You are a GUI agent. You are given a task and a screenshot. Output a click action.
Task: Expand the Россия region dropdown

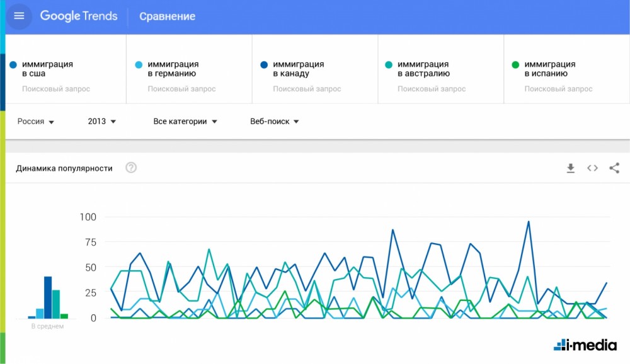click(x=35, y=122)
